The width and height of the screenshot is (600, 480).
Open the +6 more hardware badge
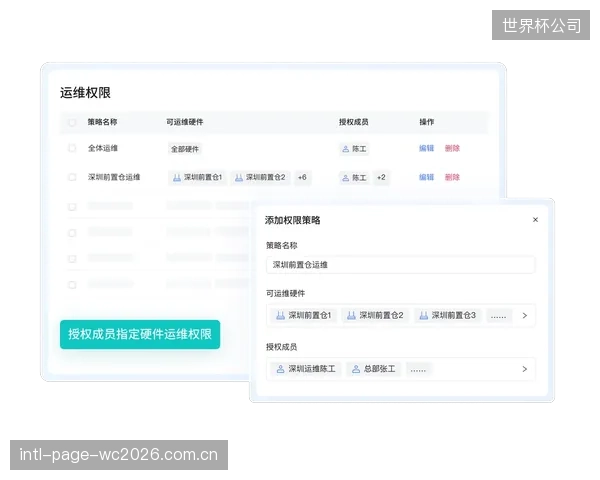tap(302, 178)
